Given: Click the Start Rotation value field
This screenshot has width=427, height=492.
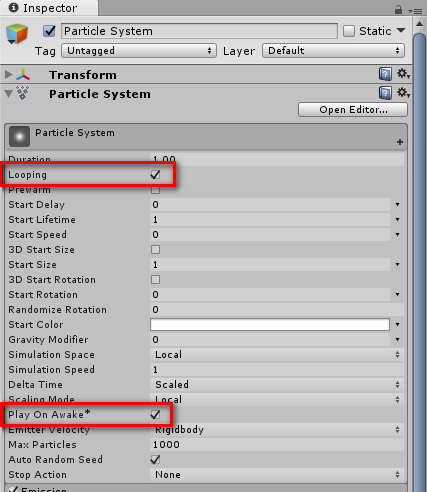Looking at the screenshot, I should tap(270, 295).
